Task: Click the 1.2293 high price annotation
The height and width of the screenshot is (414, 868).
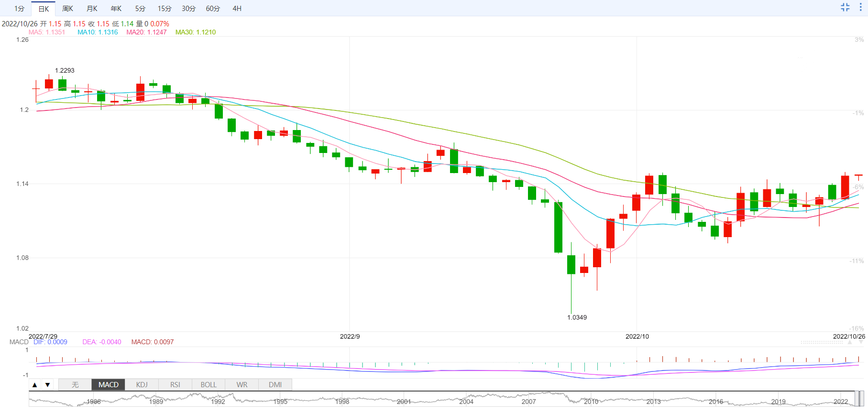Action: click(x=65, y=70)
